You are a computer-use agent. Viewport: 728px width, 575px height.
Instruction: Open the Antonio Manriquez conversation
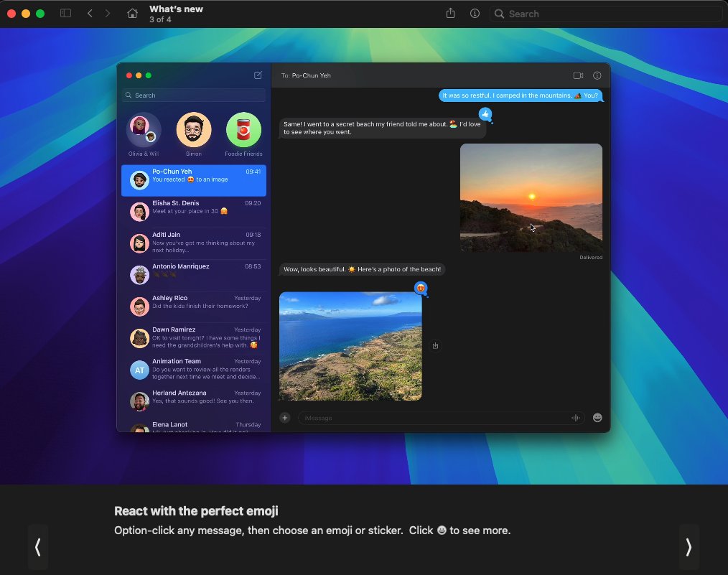[194, 275]
